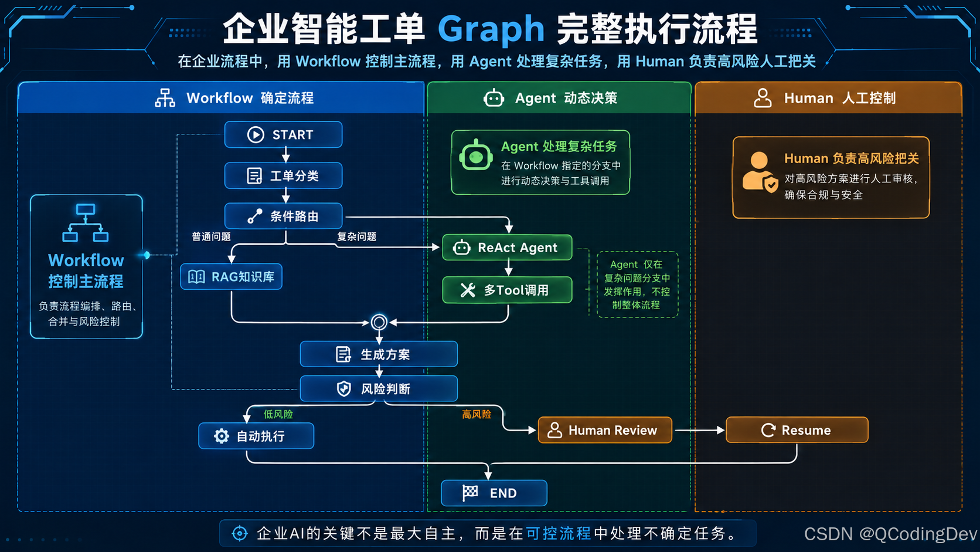Click the person icon in Human 人工控制 header

pos(763,98)
